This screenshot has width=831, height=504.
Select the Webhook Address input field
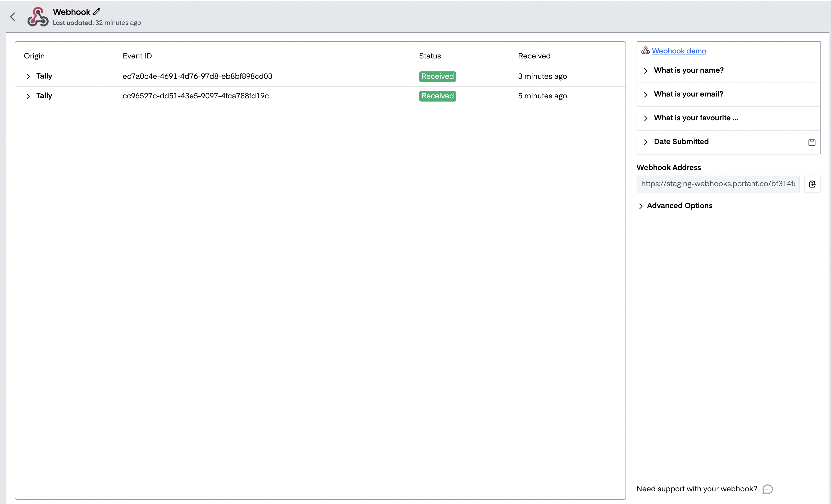[718, 184]
